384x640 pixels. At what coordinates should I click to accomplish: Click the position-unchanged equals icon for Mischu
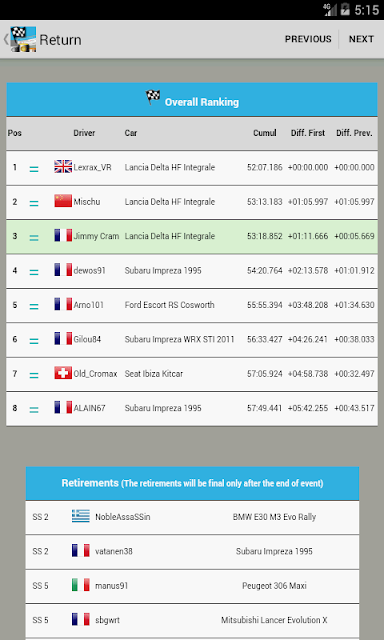[x=34, y=203]
